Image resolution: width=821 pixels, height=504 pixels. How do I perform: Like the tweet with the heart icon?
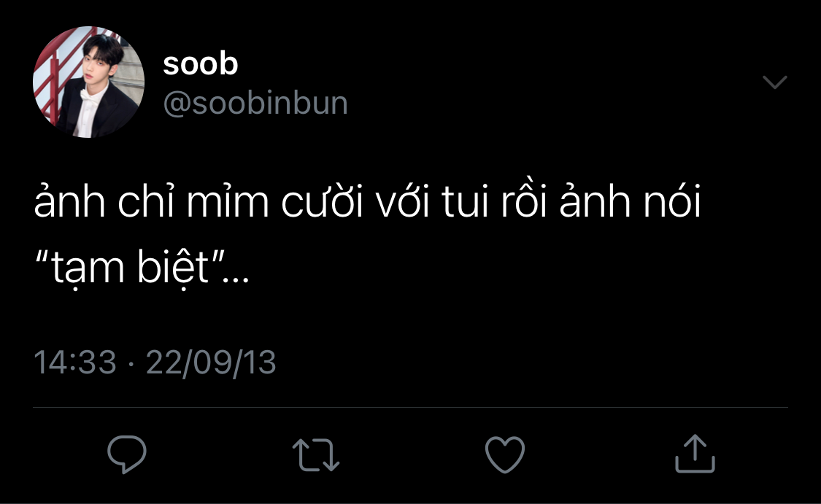[x=505, y=453]
